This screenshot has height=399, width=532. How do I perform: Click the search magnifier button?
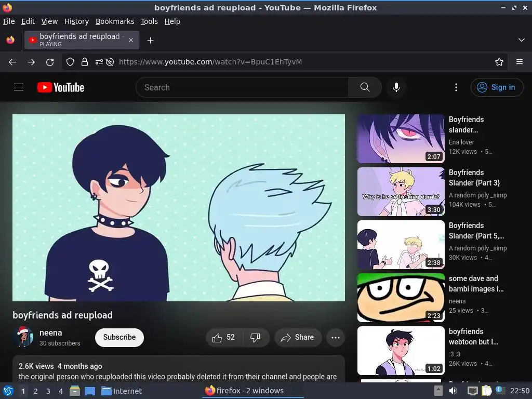tap(365, 87)
